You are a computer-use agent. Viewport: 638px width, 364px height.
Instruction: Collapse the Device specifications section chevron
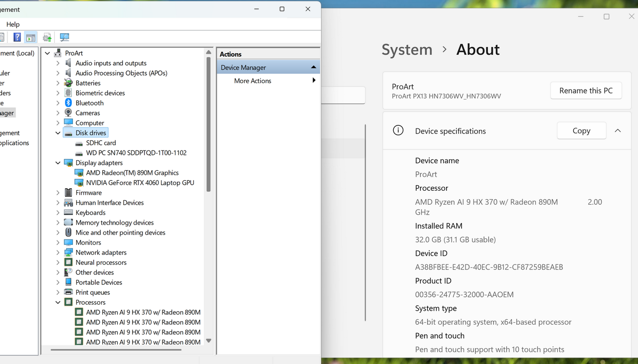pos(618,130)
